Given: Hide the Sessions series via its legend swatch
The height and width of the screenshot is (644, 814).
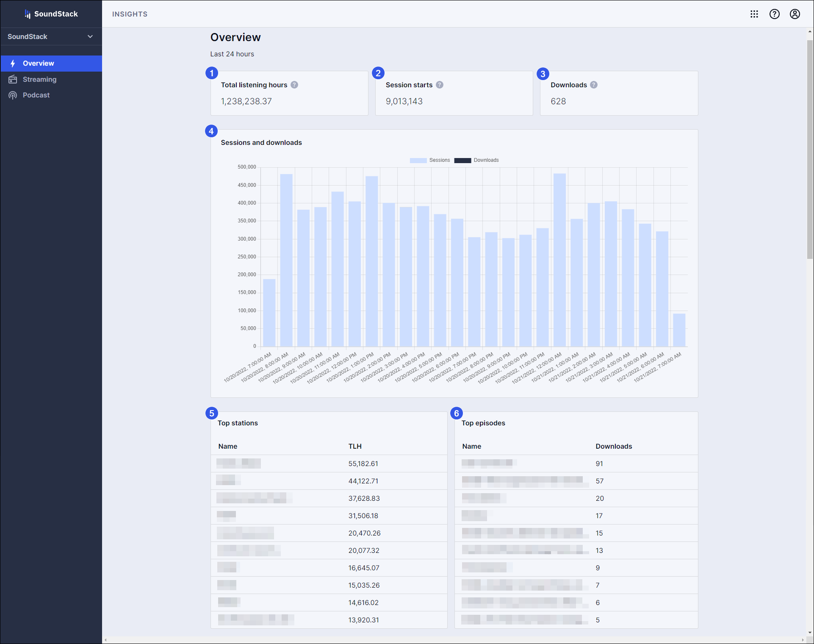Looking at the screenshot, I should click(x=418, y=160).
